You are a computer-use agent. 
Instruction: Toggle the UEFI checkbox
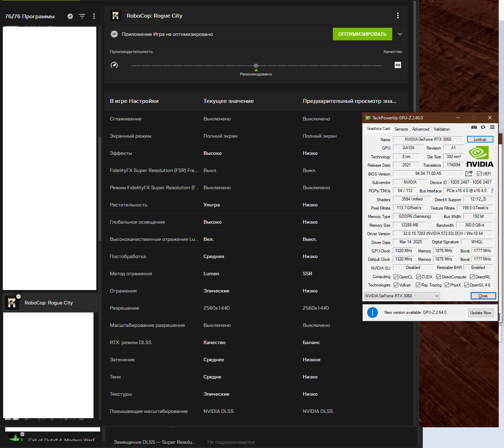(x=479, y=173)
